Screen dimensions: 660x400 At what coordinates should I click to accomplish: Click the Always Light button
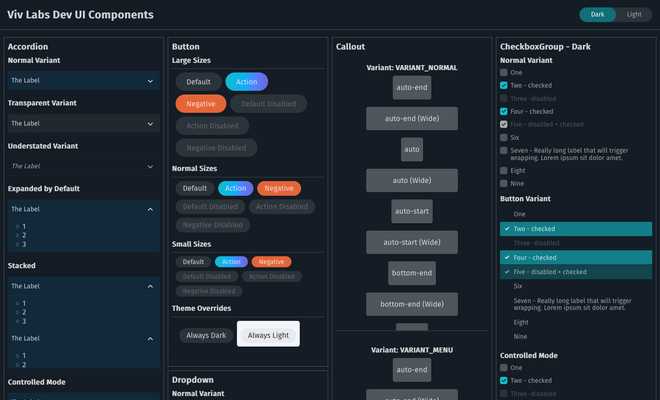[x=269, y=334]
